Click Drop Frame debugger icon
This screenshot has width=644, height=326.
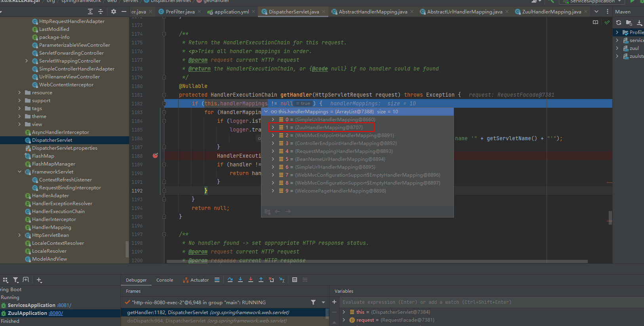click(271, 280)
